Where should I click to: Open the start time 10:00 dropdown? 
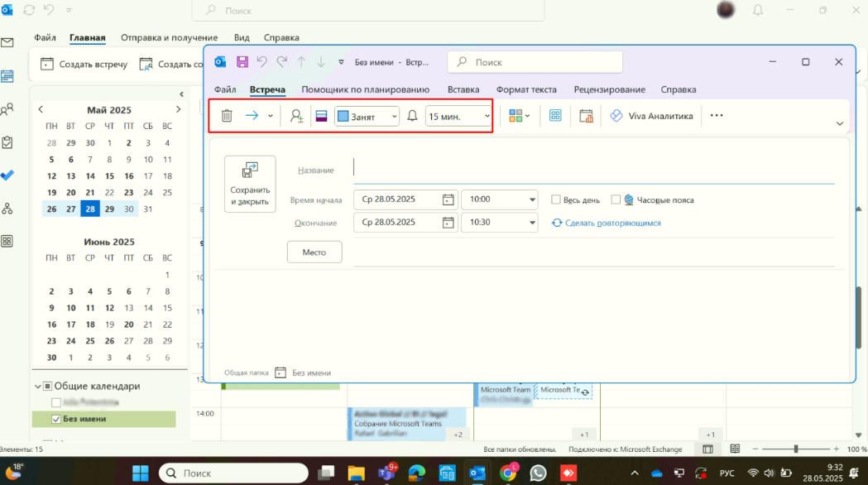point(499,199)
